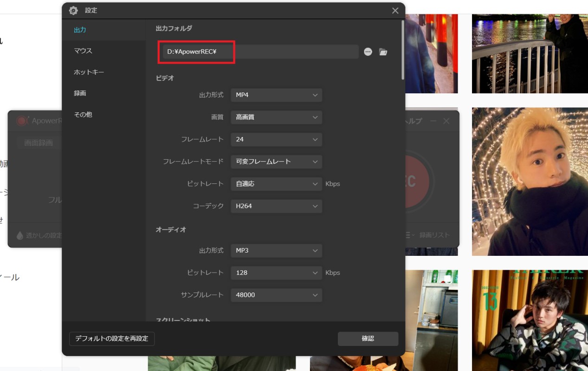This screenshot has width=588, height=371.
Task: Click the 画質 label text
Action: coord(218,117)
